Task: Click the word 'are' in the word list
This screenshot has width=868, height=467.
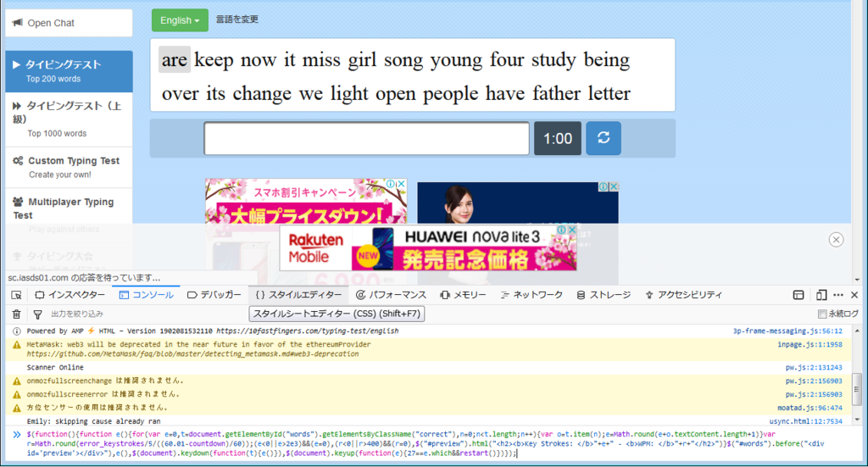Action: pos(175,60)
